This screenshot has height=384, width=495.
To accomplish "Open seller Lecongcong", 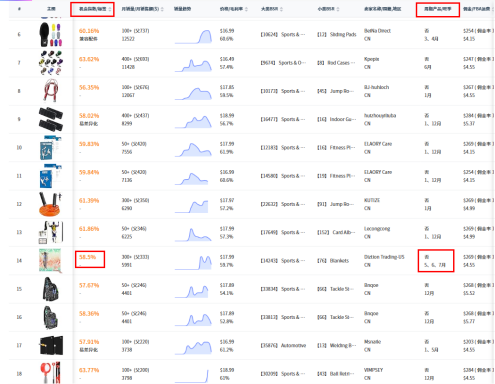I will 377,229.
